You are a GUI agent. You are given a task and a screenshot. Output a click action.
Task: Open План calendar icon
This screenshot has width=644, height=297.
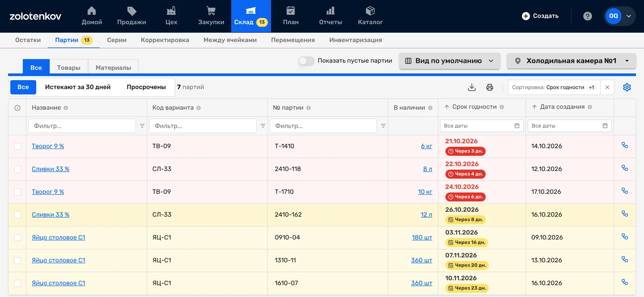[291, 11]
